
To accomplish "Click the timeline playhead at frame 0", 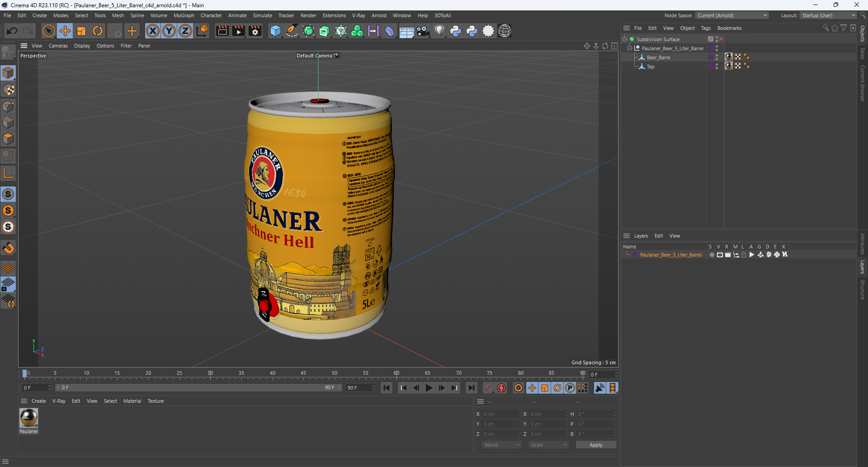I will 25,374.
